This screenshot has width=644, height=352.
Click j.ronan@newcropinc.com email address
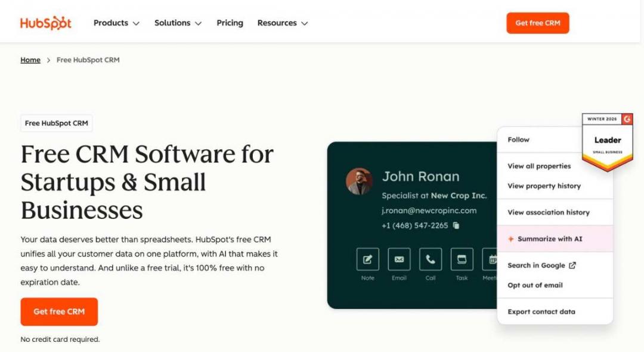click(429, 211)
